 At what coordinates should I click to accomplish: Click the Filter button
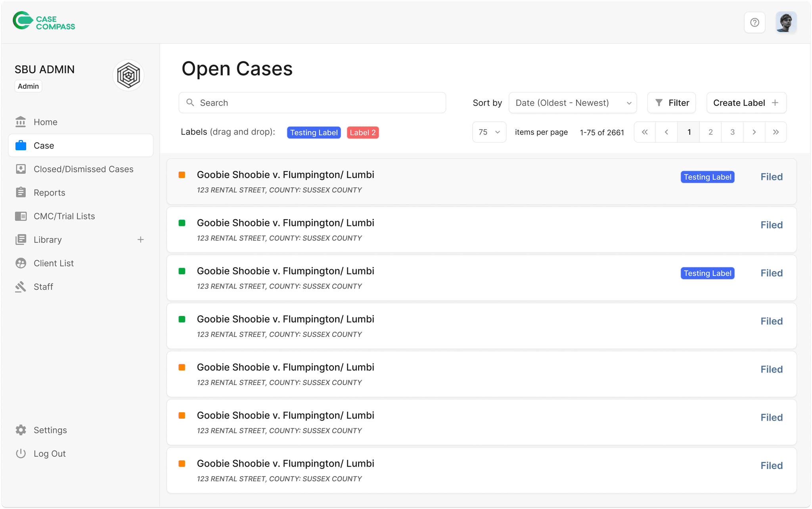point(672,103)
